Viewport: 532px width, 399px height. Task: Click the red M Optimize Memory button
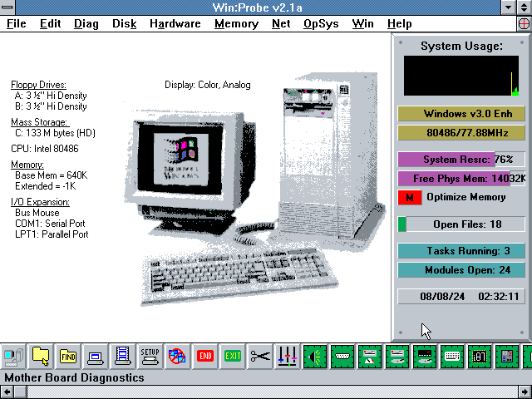click(x=410, y=198)
